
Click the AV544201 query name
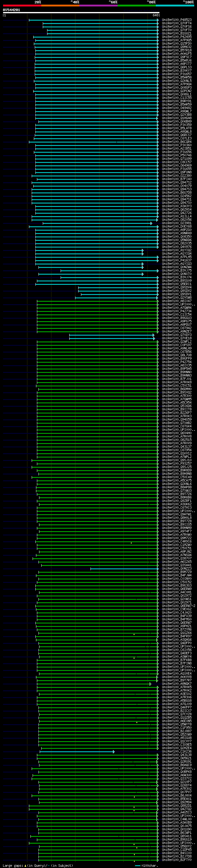click(11, 10)
